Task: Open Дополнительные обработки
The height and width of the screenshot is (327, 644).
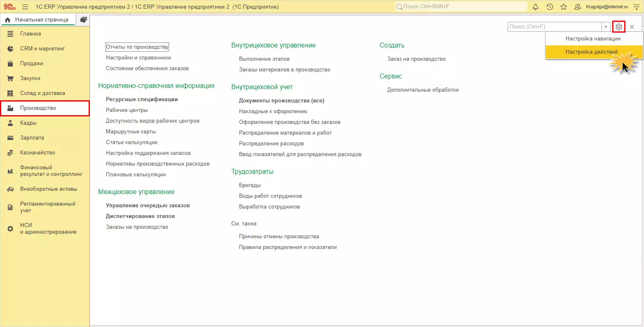Action: pos(423,90)
